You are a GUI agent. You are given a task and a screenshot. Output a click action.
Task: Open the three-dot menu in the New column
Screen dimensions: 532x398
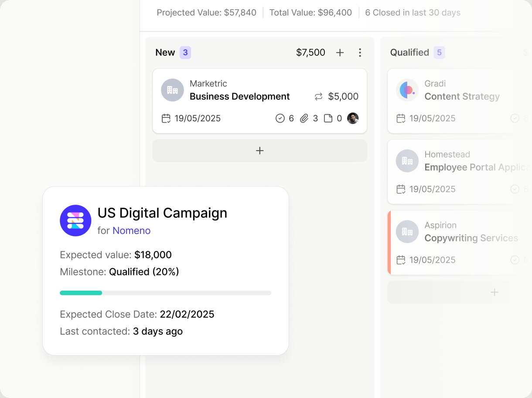[x=360, y=52]
